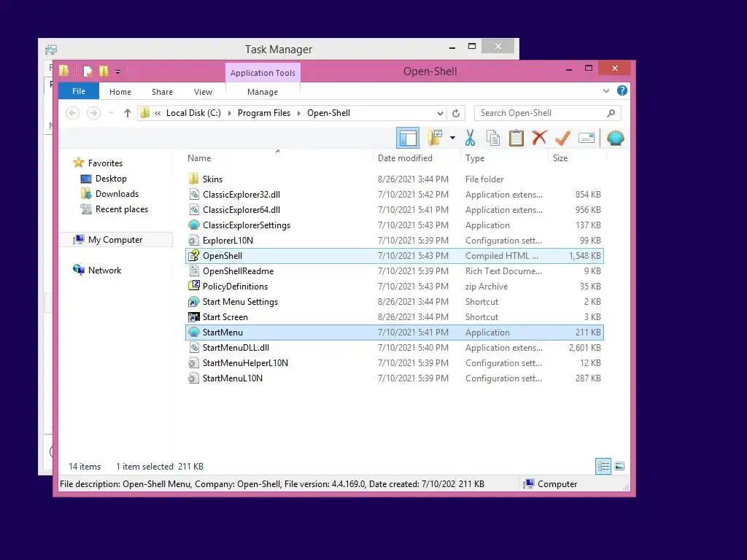
Task: Navigate to Program Files in breadcrumb
Action: pos(264,113)
